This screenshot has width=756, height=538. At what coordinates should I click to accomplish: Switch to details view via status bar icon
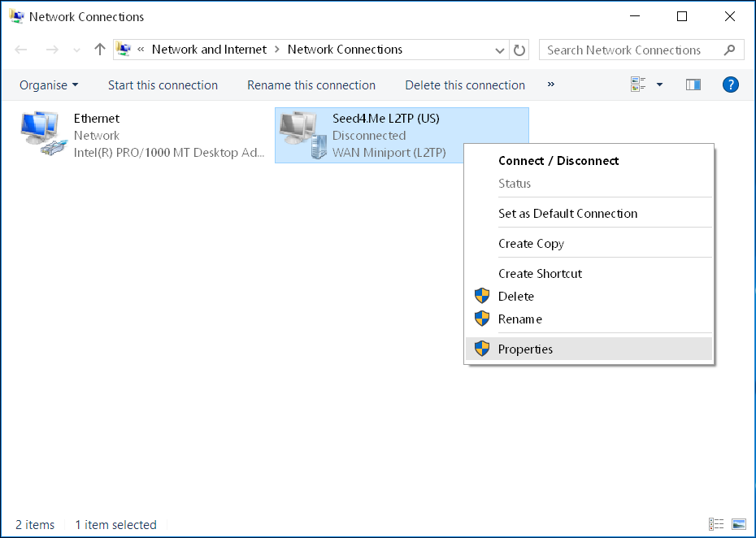tap(716, 524)
